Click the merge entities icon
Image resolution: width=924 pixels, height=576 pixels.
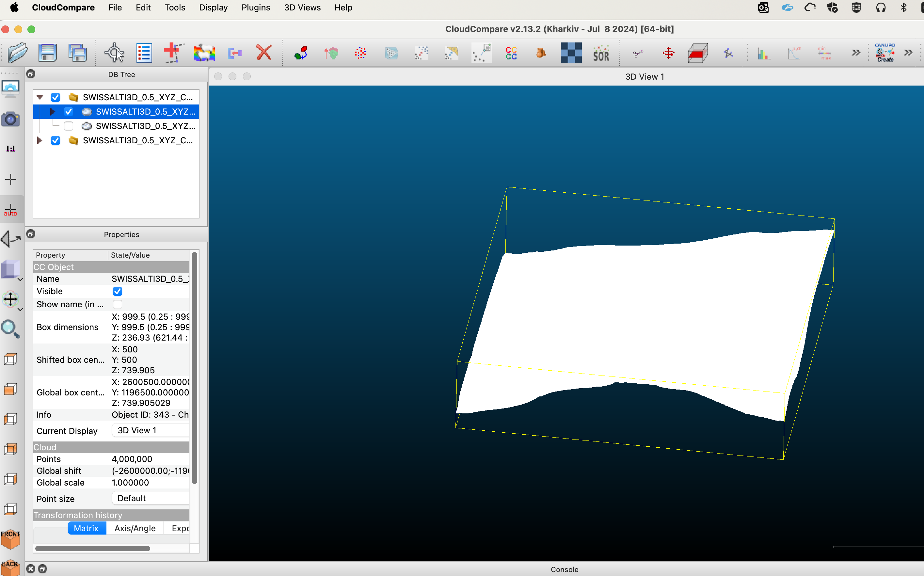(234, 53)
